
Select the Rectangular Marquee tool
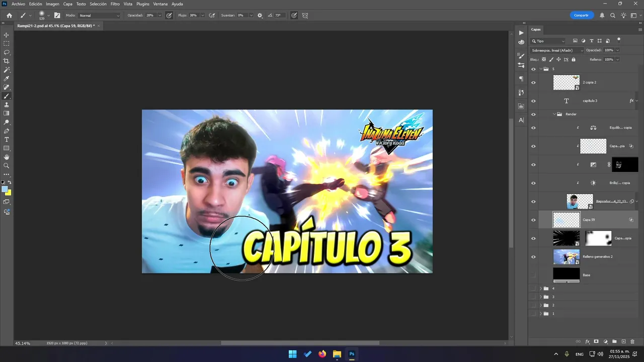7,44
